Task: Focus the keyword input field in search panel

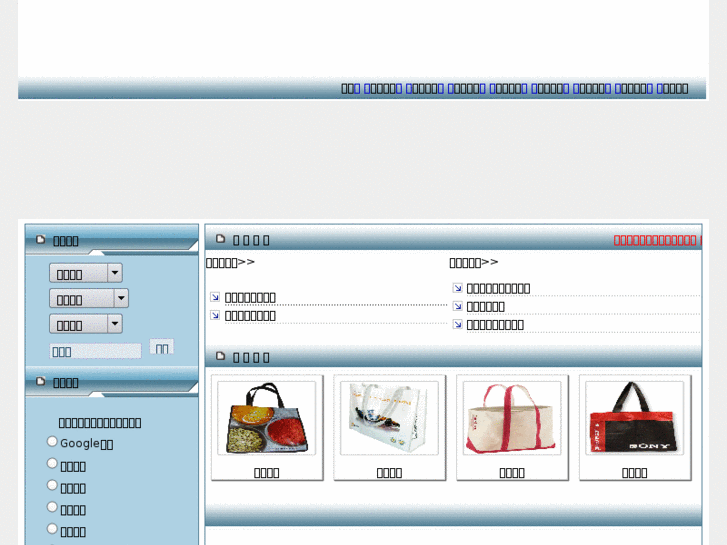Action: point(96,351)
